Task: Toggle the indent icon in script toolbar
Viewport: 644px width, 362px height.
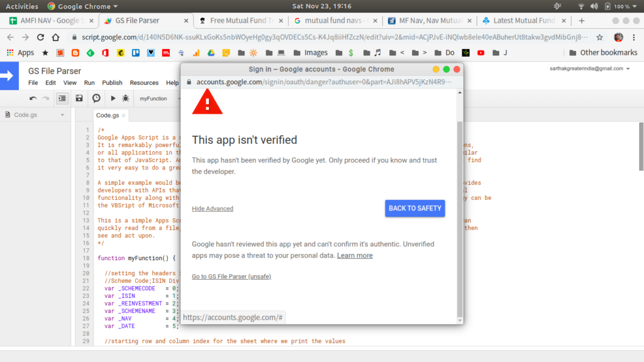Action: click(x=62, y=99)
